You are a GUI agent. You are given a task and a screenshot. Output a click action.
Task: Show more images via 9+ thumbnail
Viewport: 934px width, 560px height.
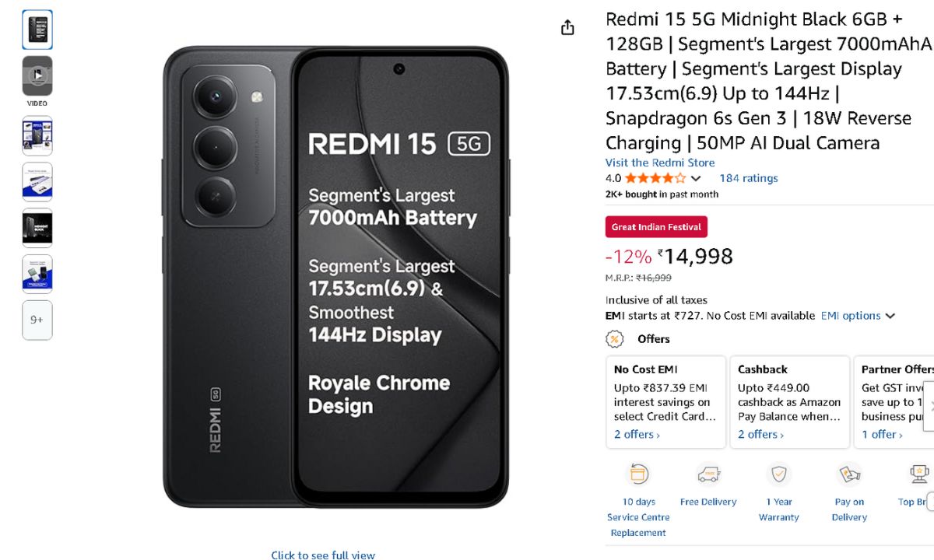[x=37, y=320]
